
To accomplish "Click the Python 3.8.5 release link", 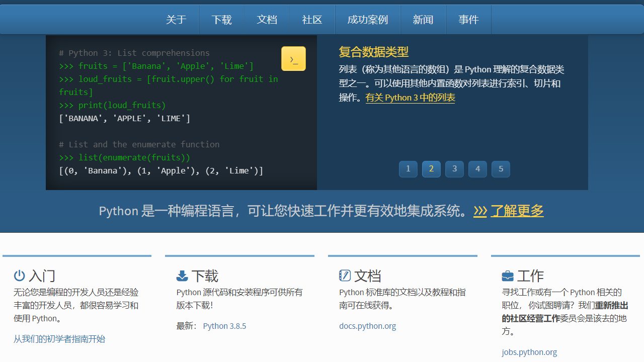I will tap(224, 326).
